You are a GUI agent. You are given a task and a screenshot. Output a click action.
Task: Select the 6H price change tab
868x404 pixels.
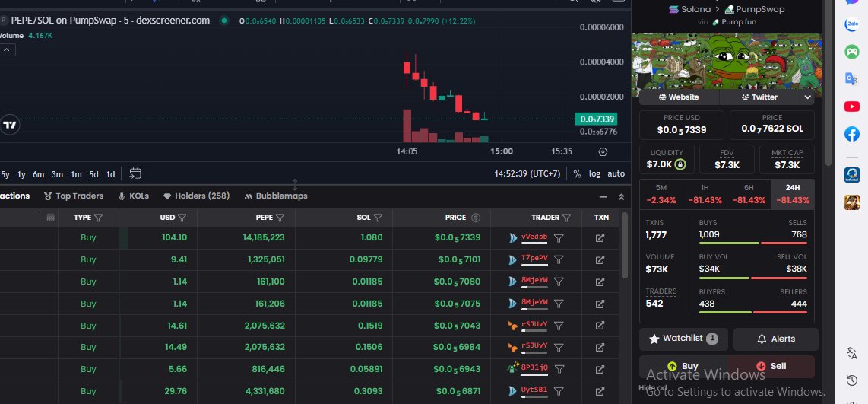pyautogui.click(x=749, y=194)
